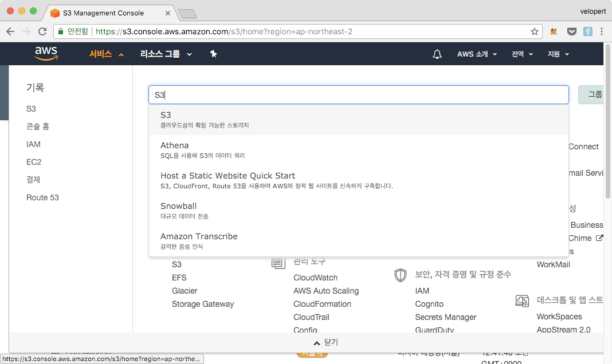Open the 지원 support dropdown
Screen dimensions: 612x364
[x=558, y=54]
